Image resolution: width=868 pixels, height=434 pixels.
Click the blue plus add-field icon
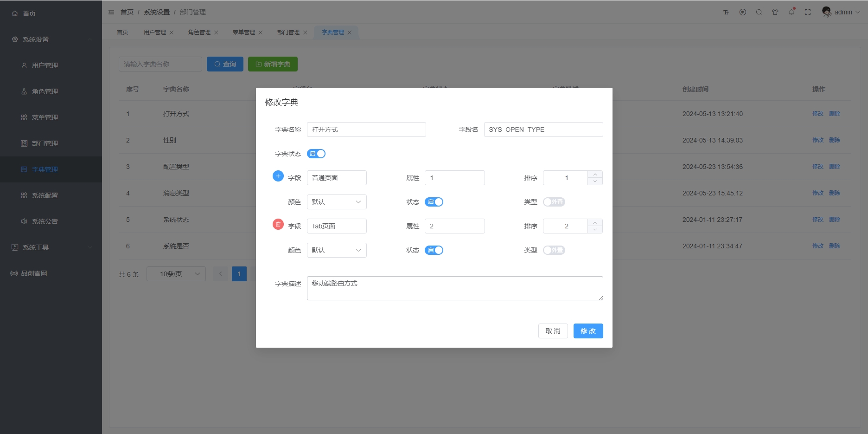point(278,176)
